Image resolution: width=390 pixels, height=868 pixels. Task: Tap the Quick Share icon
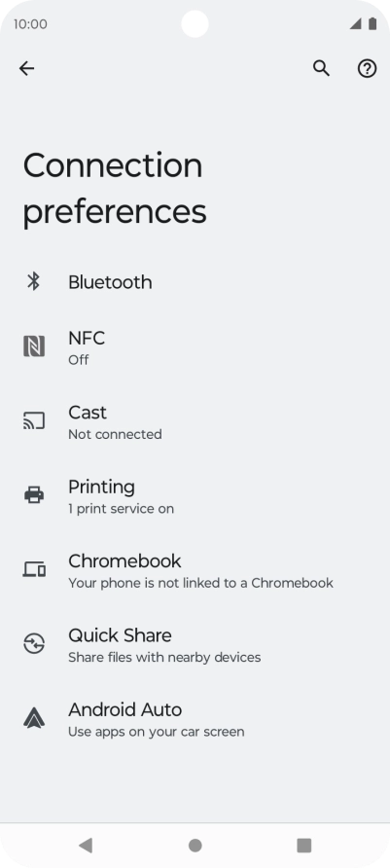[x=34, y=643]
